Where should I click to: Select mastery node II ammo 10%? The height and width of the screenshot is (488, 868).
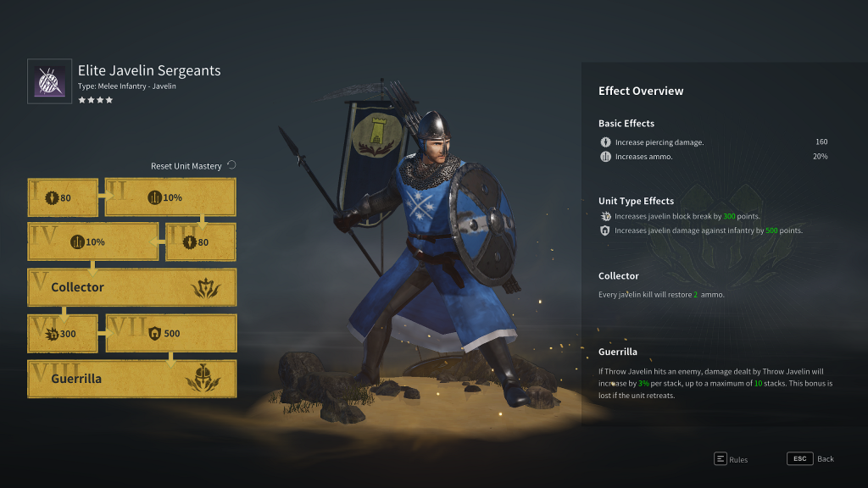coord(170,197)
